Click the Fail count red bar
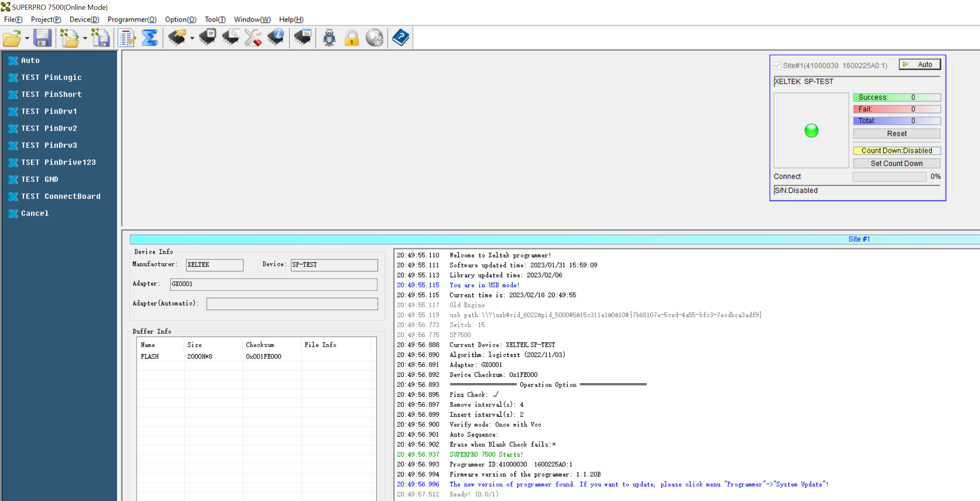Viewport: 980px width, 501px height. point(897,109)
